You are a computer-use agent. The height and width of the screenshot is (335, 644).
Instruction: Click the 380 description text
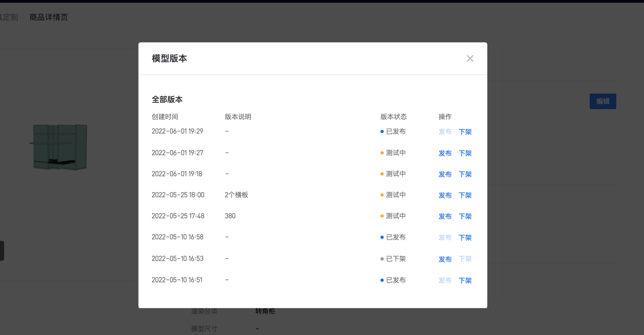(x=230, y=216)
